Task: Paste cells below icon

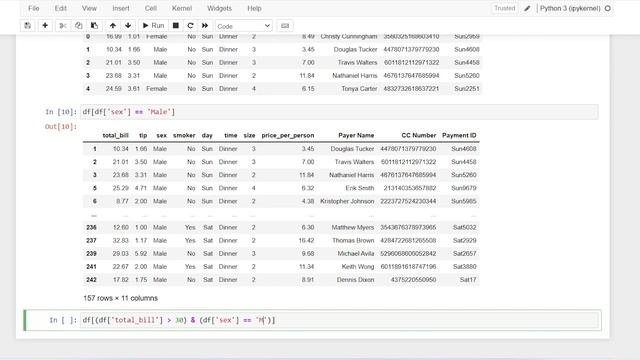Action: coord(94,26)
